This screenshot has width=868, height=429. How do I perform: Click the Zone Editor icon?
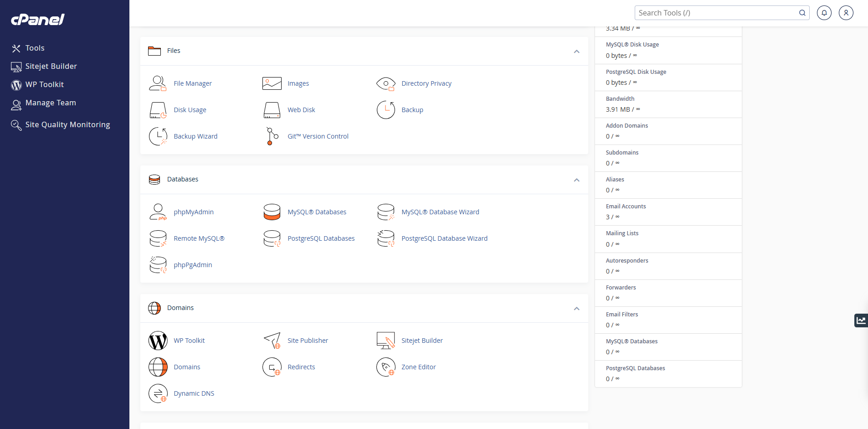386,367
